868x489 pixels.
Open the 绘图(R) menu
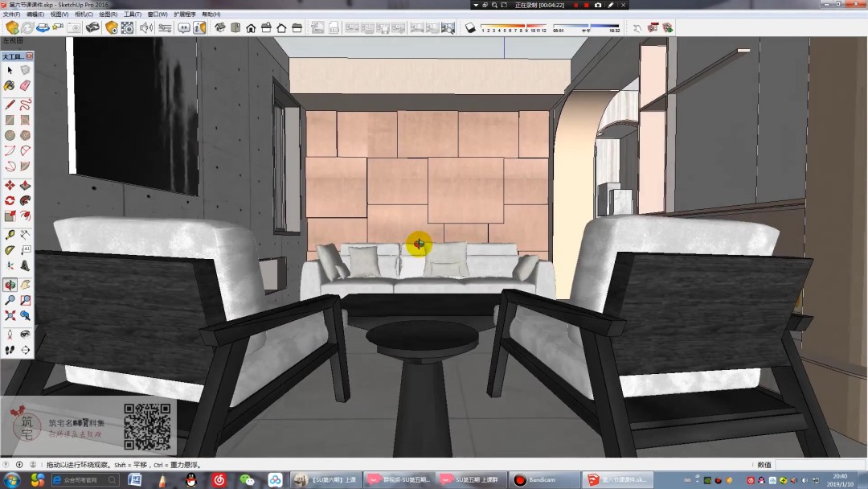108,14
